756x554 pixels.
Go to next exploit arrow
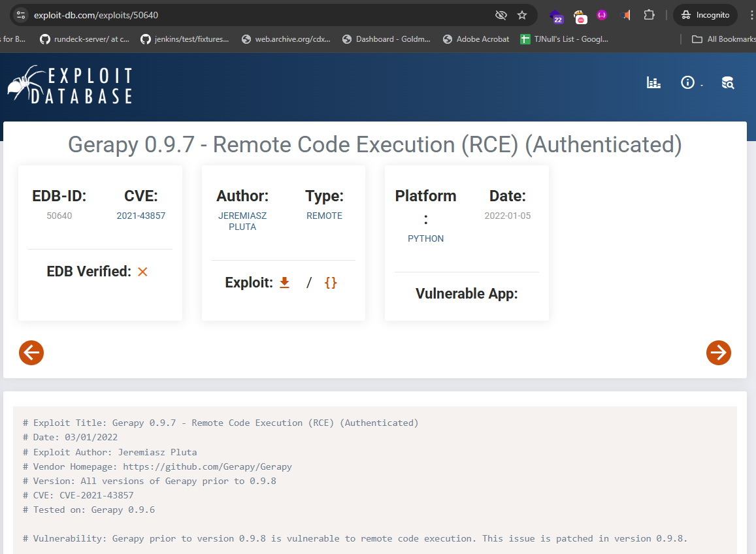coord(718,353)
